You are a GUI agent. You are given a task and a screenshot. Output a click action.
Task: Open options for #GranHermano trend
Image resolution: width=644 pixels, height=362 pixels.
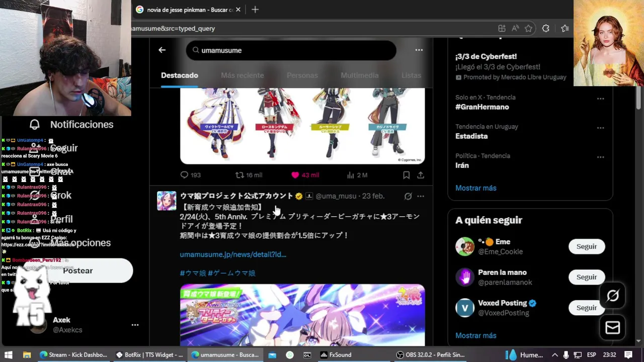(x=600, y=99)
